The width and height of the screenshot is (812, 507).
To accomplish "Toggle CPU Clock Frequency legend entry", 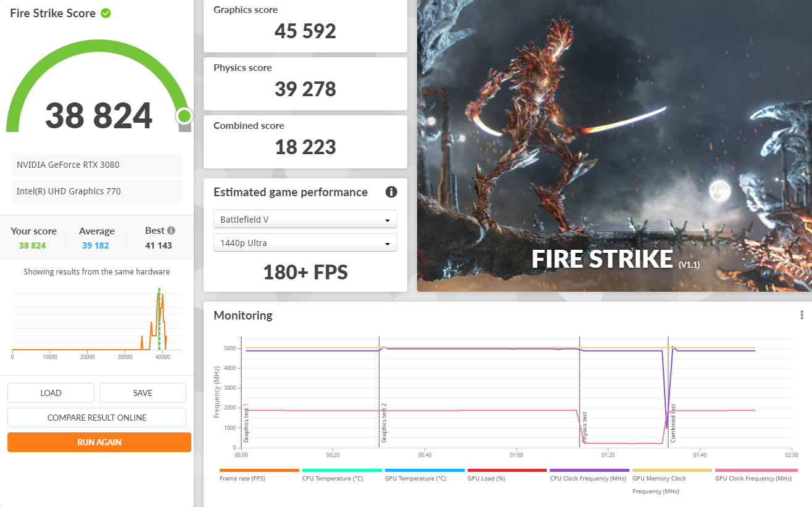I will (590, 475).
